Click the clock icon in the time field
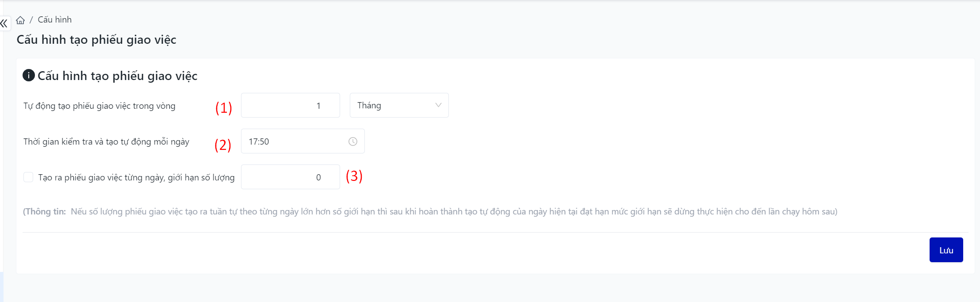The width and height of the screenshot is (980, 302). point(353,141)
